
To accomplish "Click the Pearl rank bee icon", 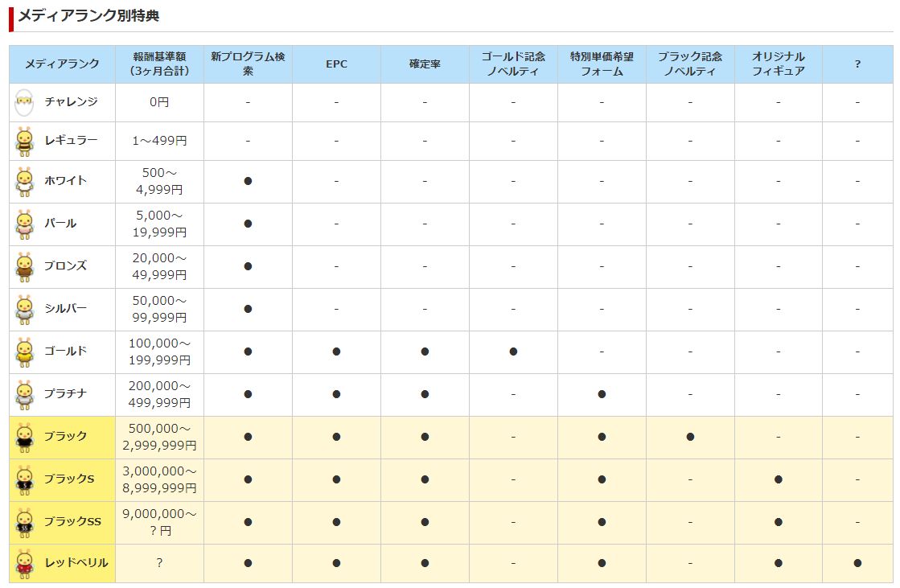I will click(25, 224).
